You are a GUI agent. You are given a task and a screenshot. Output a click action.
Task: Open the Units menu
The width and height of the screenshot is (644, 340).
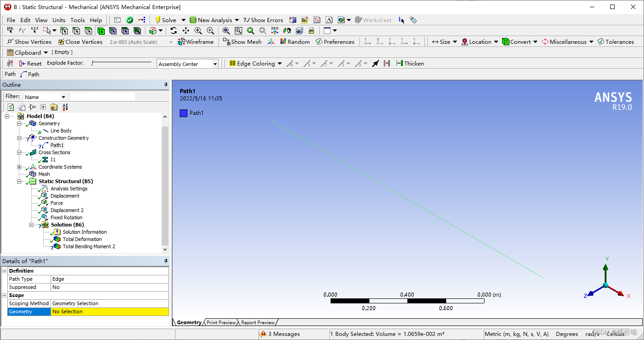tap(59, 20)
